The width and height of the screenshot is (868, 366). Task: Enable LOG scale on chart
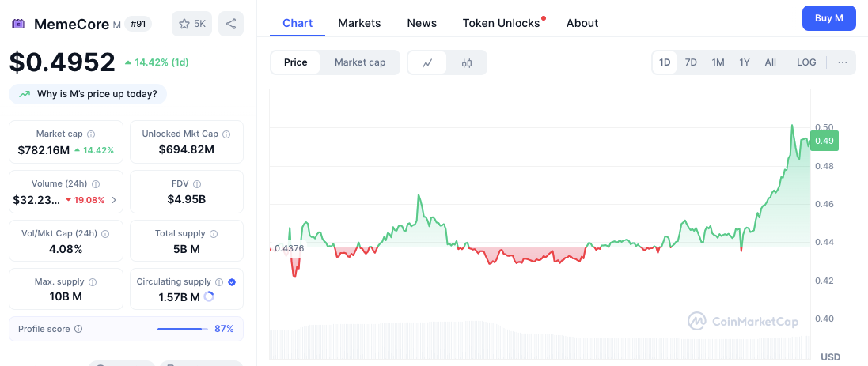(806, 62)
